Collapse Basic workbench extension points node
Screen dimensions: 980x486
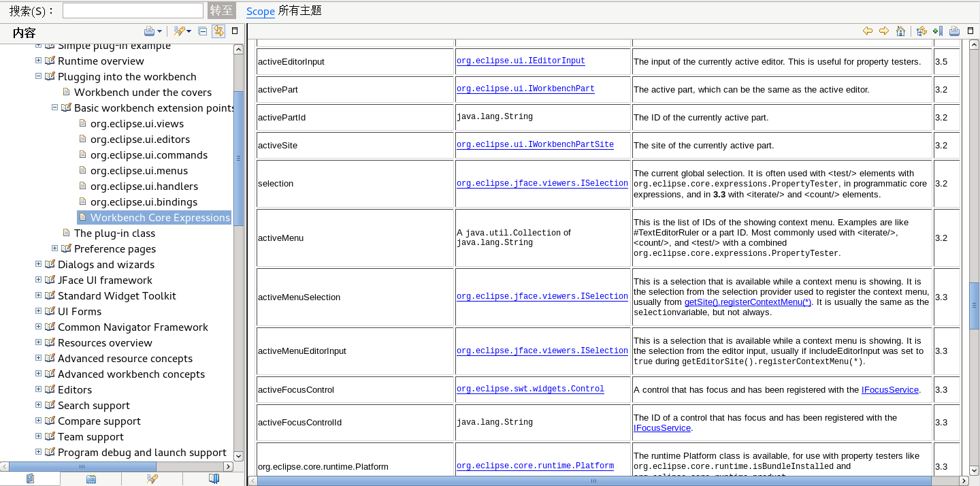[x=55, y=108]
